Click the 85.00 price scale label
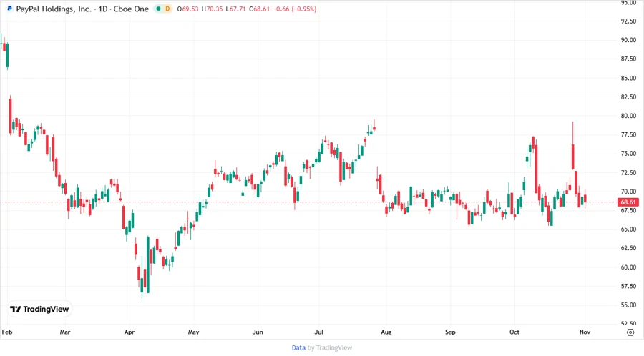Viewport: 644px width, 356px height. click(628, 78)
